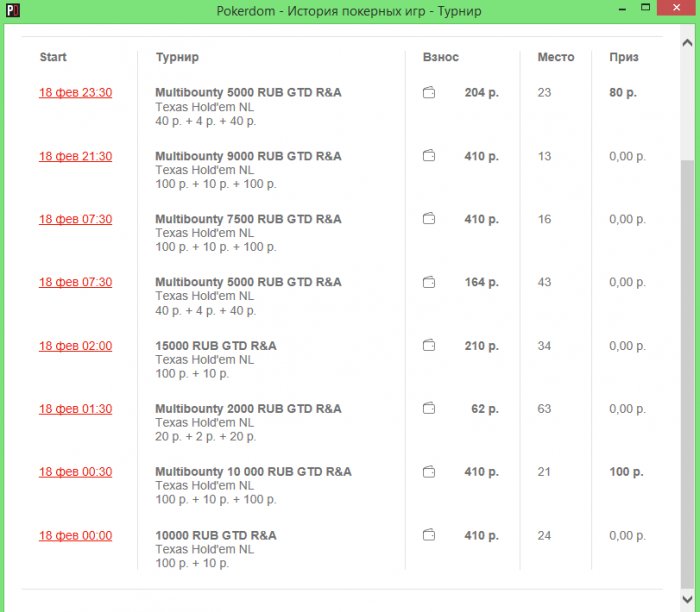Open the 18 фев 00:30 tournament link
This screenshot has height=612, width=700.
75,472
